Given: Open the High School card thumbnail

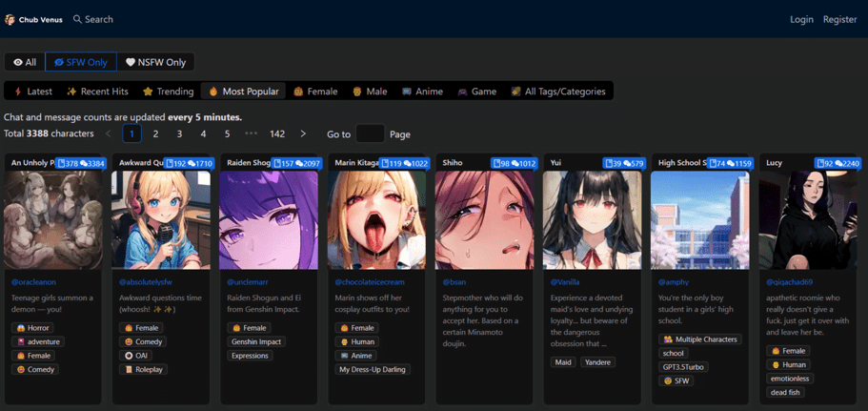Looking at the screenshot, I should click(699, 220).
